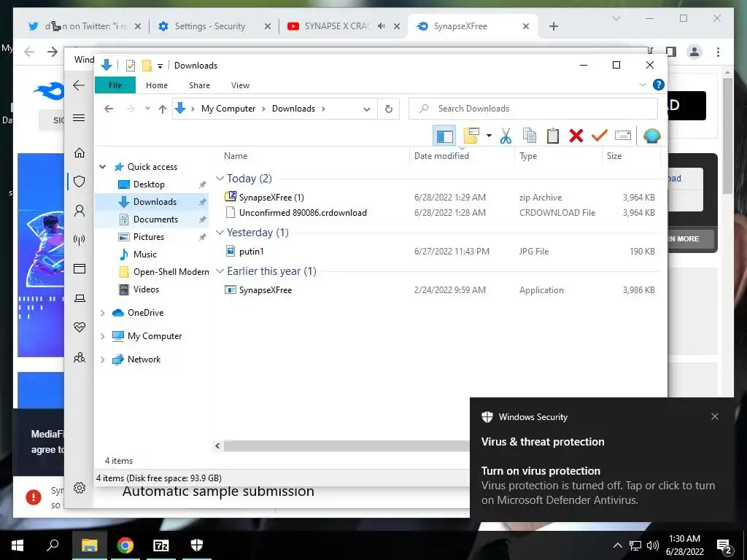Image resolution: width=747 pixels, height=560 pixels.
Task: Select Open-Shell Modern folder in tree
Action: [171, 272]
